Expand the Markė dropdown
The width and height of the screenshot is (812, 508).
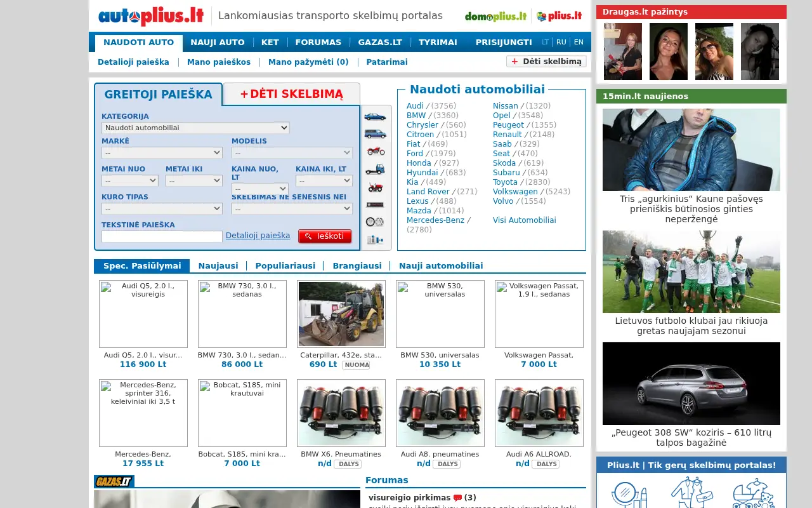[x=162, y=153]
